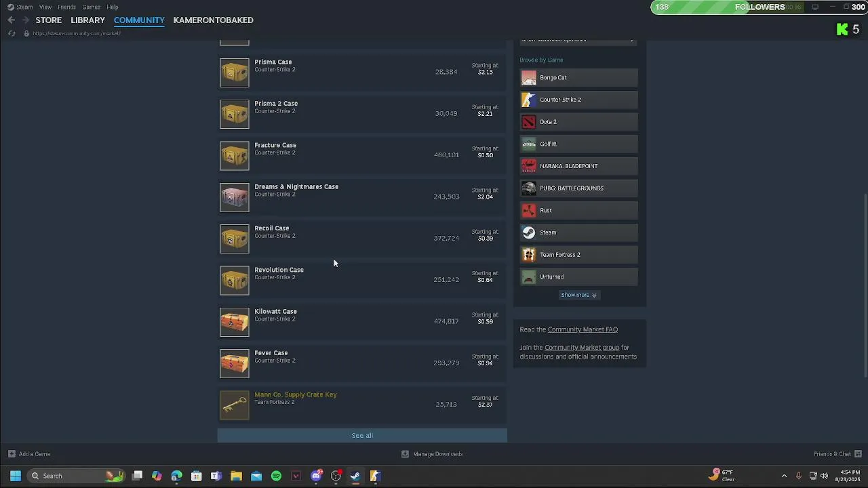
Task: Open the Friends & Chat icon
Action: 858,454
